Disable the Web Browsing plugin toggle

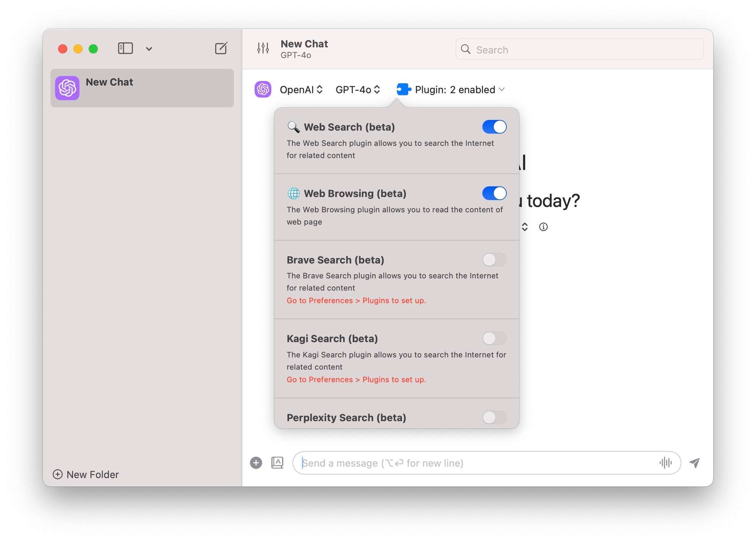[x=494, y=193]
